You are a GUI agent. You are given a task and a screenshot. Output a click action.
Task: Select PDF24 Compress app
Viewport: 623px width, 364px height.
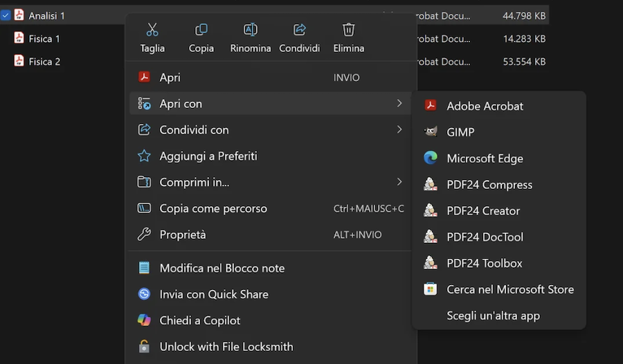click(489, 185)
